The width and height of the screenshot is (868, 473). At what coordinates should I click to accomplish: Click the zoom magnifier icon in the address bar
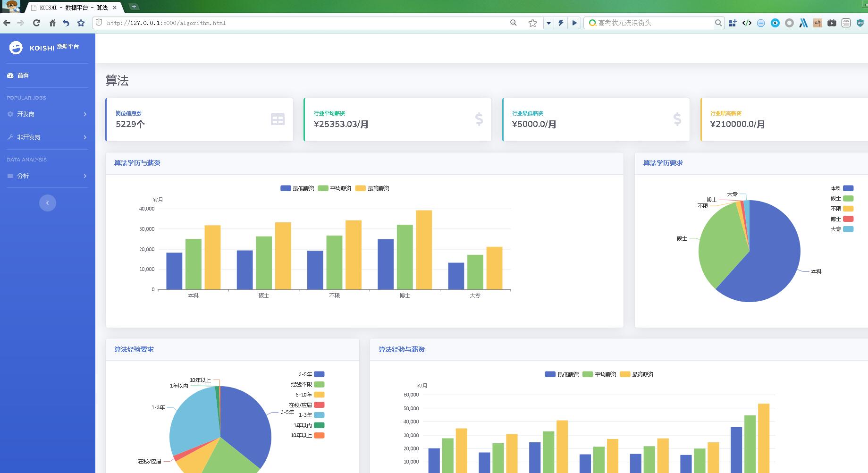pos(514,23)
